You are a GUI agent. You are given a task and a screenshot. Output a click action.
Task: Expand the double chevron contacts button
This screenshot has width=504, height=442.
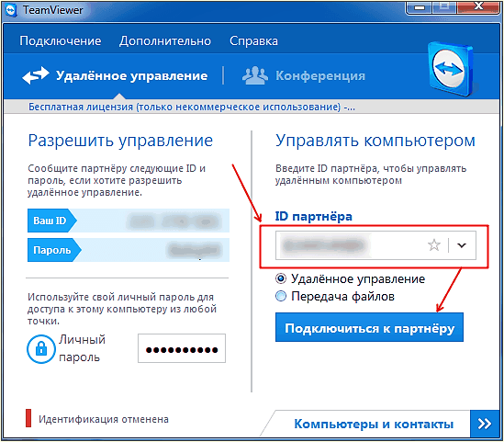[485, 424]
